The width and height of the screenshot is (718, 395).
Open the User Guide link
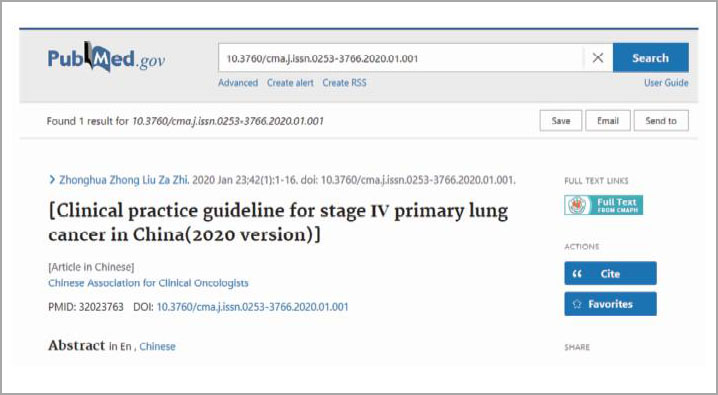666,83
